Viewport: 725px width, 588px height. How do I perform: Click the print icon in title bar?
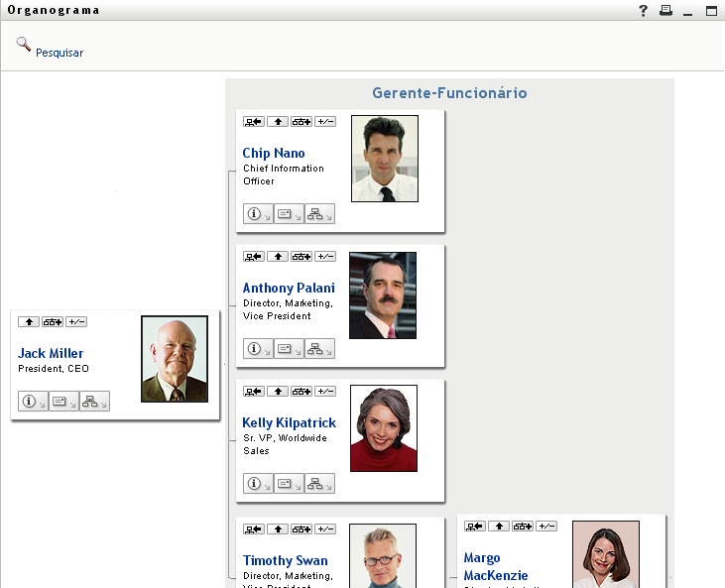click(665, 10)
